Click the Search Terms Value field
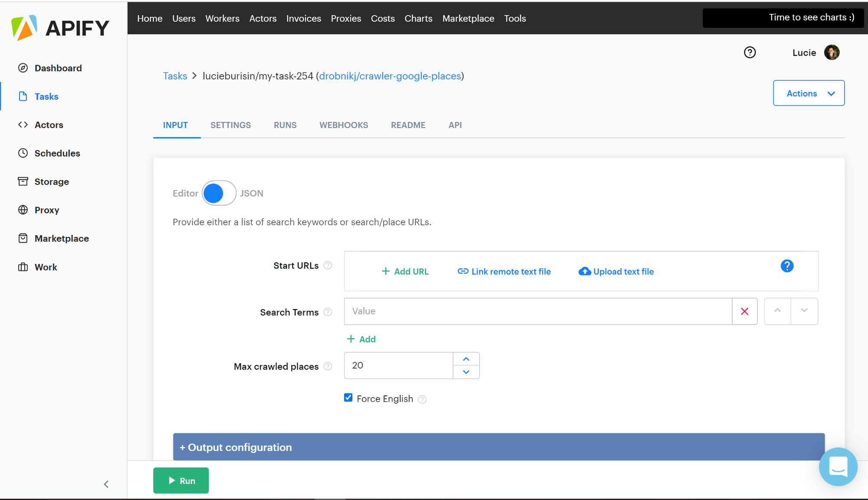 [x=538, y=311]
